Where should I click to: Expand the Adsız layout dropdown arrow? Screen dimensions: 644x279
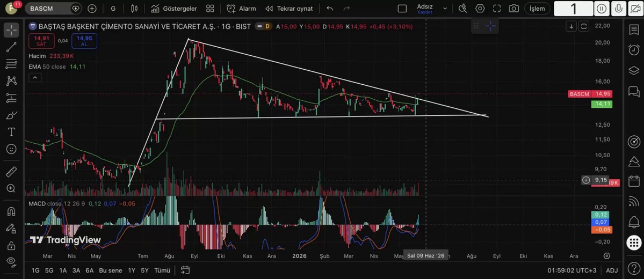click(x=445, y=9)
